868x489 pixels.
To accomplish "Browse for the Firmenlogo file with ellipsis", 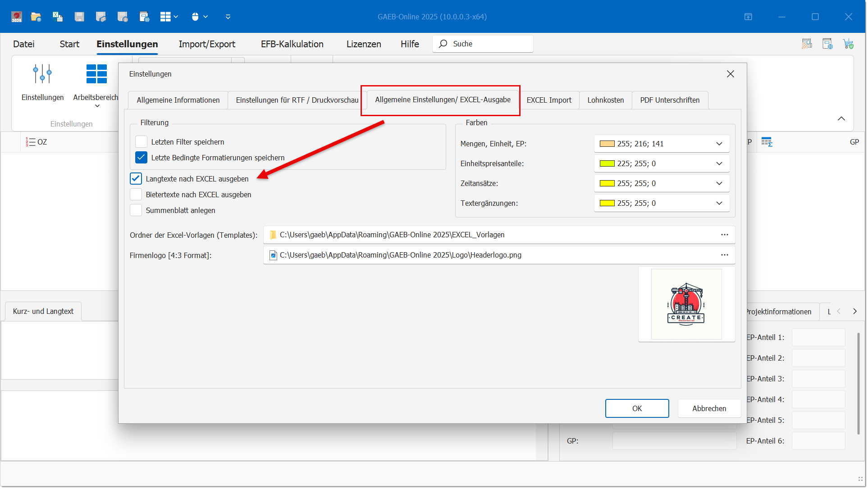I will pos(724,255).
